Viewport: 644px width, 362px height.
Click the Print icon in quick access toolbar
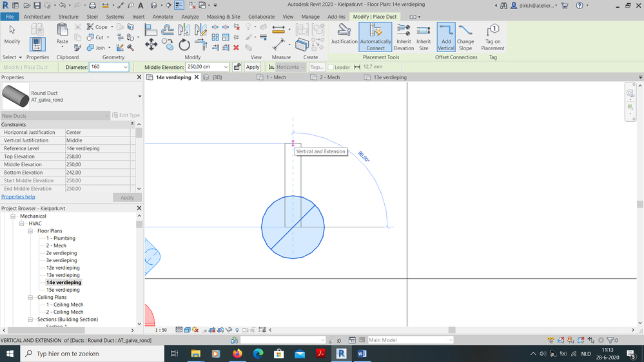pyautogui.click(x=92, y=5)
